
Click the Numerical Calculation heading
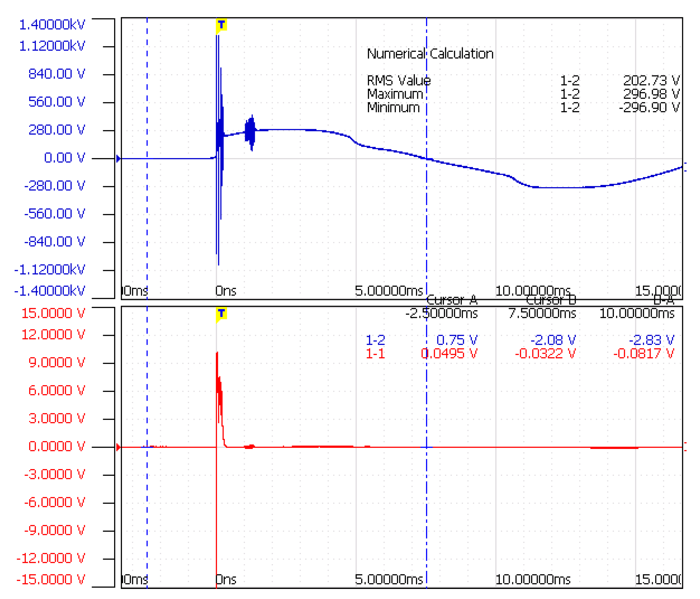pos(430,54)
